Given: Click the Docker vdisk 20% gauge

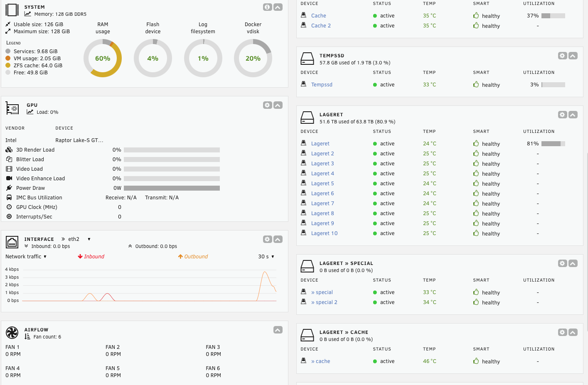Looking at the screenshot, I should (253, 58).
